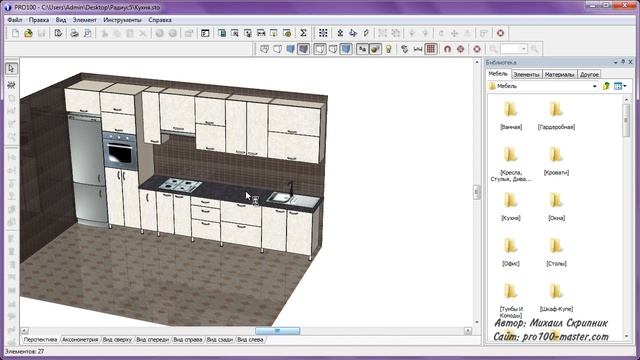Image resolution: width=640 pixels, height=360 pixels.
Task: Toggle the light bulb lighting effect
Action: pos(389,49)
